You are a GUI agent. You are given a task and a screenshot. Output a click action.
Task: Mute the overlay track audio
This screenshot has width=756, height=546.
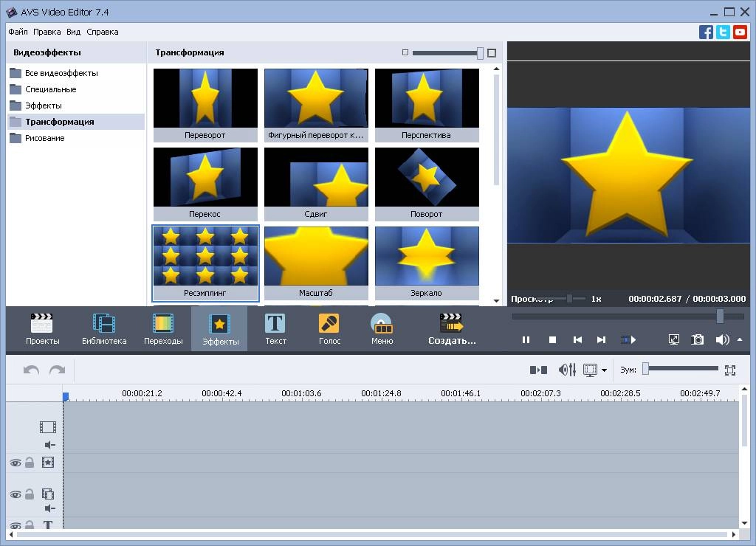50,508
